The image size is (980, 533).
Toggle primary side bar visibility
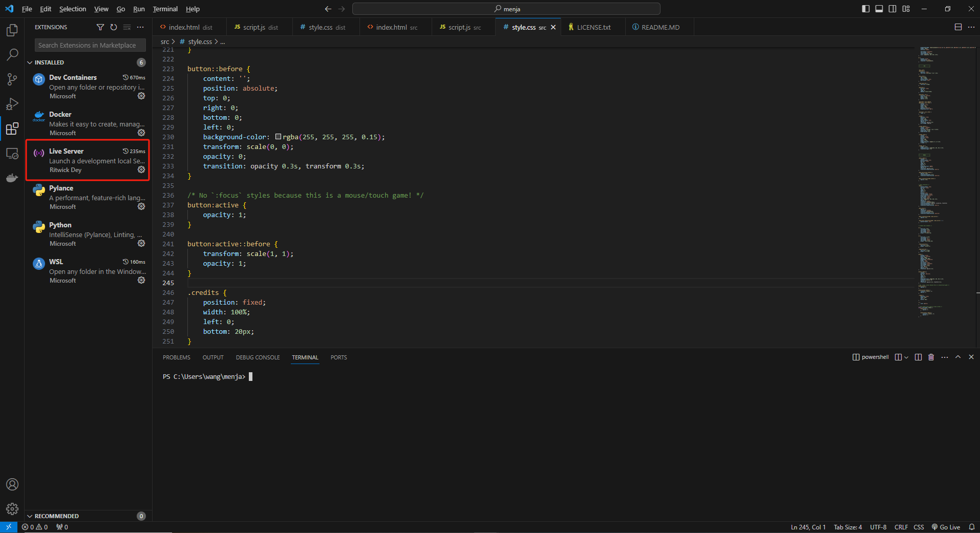tap(866, 9)
